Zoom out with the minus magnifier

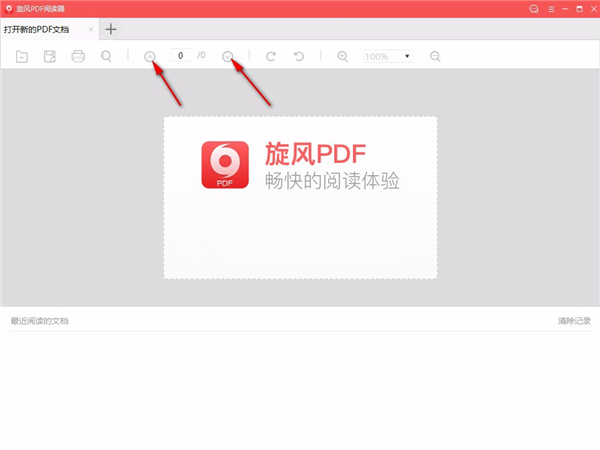(x=435, y=57)
